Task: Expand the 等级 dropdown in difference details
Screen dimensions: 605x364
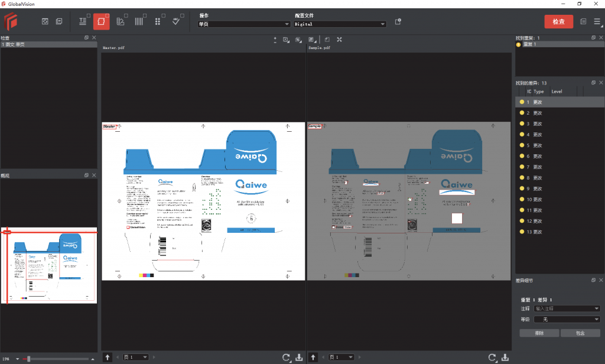Action: pos(567,319)
